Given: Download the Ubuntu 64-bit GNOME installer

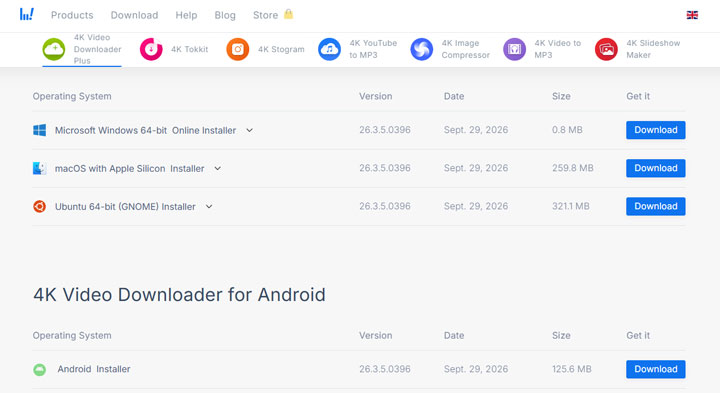Looking at the screenshot, I should tap(656, 206).
